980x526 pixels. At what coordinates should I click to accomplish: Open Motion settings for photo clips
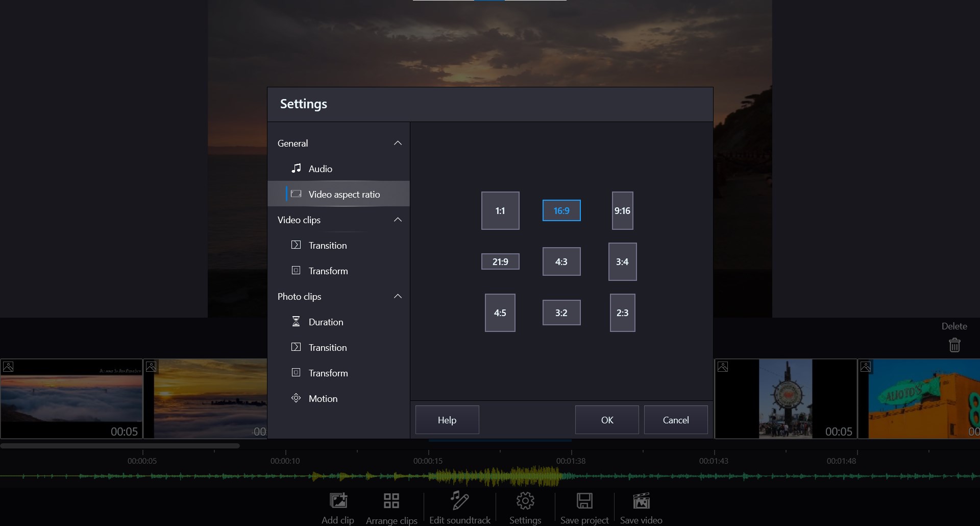tap(323, 398)
